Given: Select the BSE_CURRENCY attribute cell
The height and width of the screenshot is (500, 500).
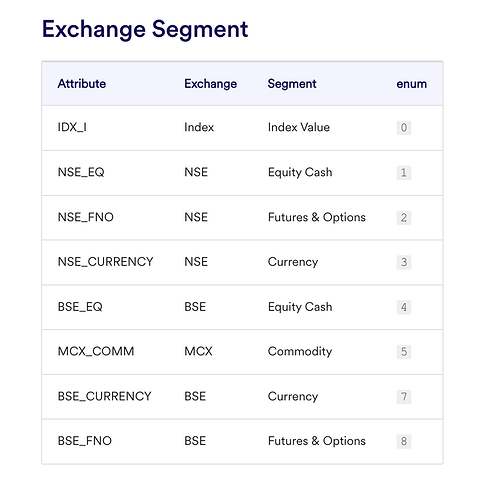Looking at the screenshot, I should tap(105, 396).
